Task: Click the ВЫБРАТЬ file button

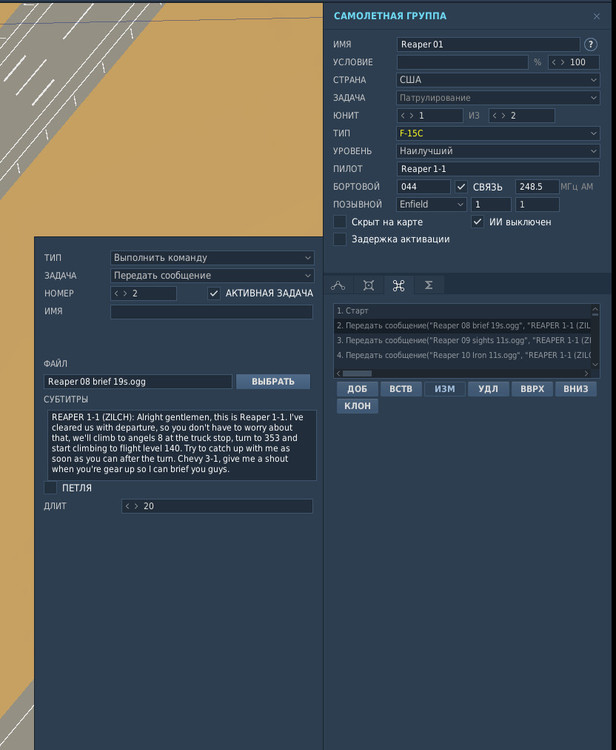Action: pos(273,382)
